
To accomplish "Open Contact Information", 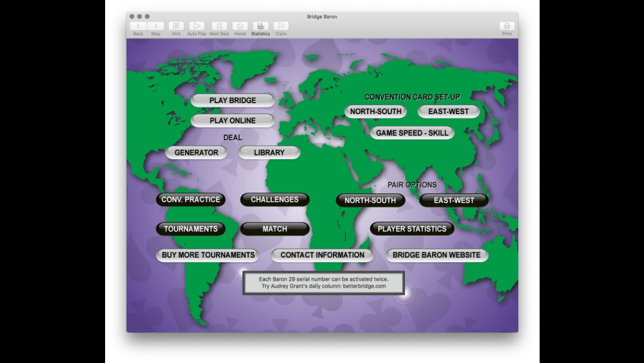I will [322, 255].
